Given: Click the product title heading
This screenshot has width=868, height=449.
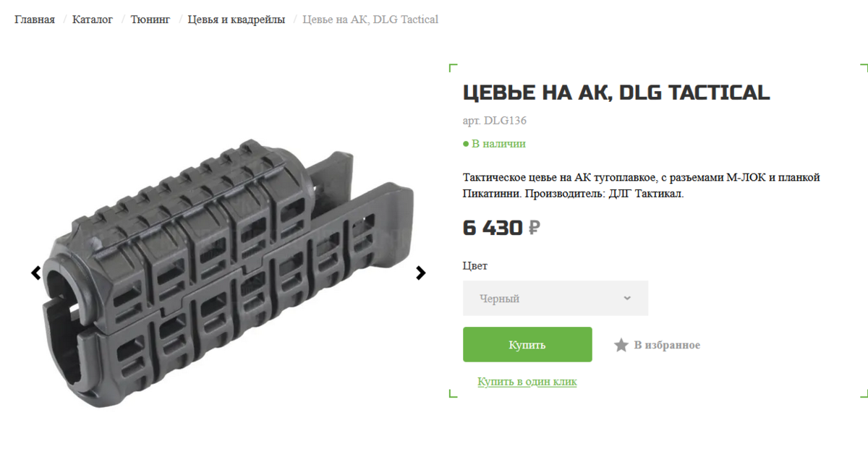Looking at the screenshot, I should point(616,93).
